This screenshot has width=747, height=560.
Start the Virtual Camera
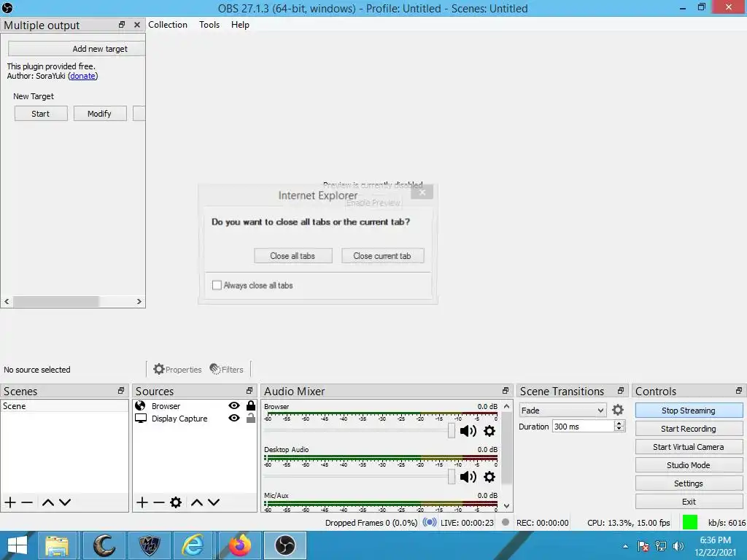(x=689, y=447)
